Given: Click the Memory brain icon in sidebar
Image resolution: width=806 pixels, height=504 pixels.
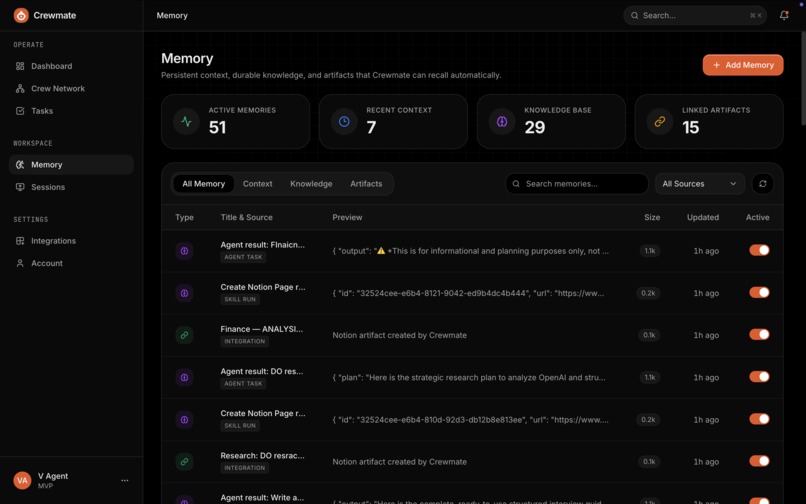Looking at the screenshot, I should click(x=20, y=165).
